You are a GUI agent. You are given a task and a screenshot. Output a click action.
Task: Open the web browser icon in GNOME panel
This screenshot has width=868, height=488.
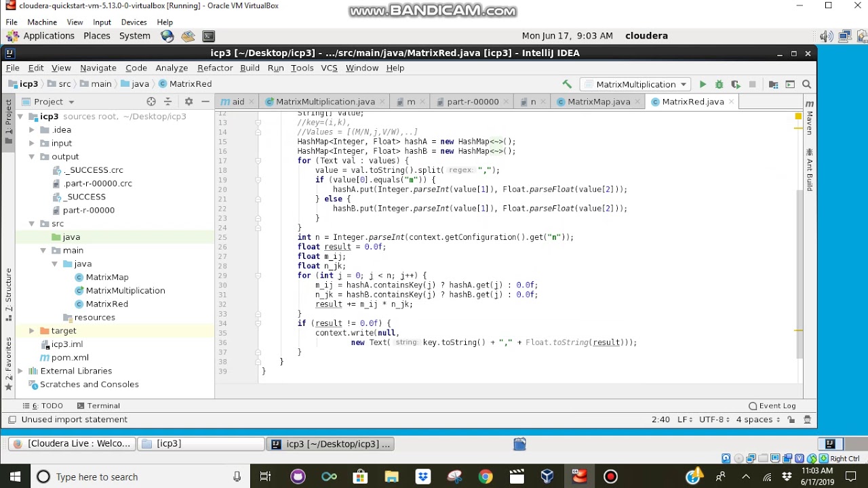(167, 36)
